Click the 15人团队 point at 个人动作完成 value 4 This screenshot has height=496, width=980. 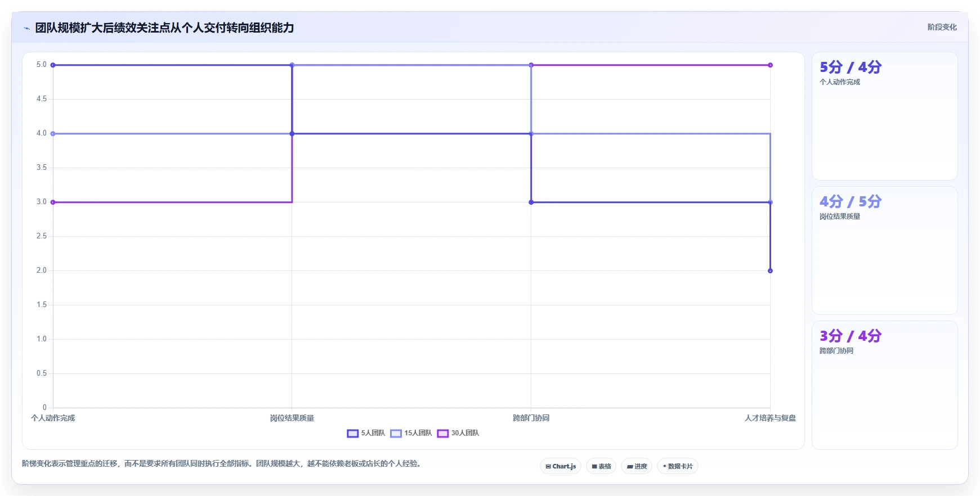pyautogui.click(x=53, y=134)
